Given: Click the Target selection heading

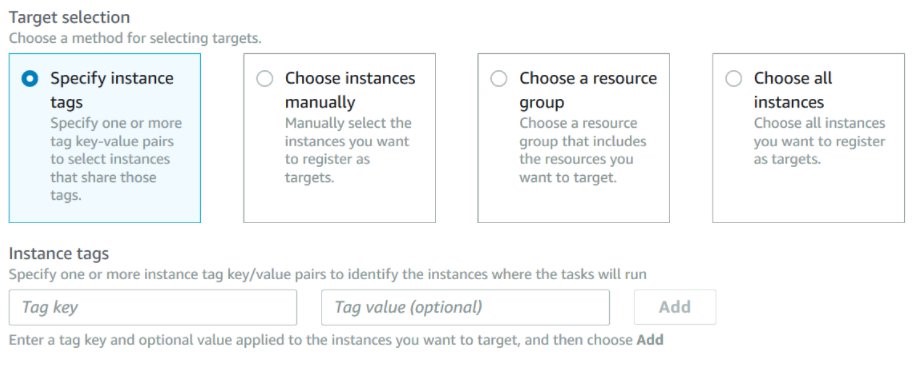Looking at the screenshot, I should [70, 18].
